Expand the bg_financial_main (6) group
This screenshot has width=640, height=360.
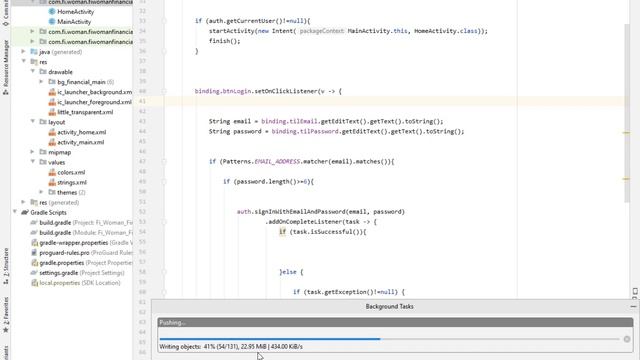(x=41, y=81)
